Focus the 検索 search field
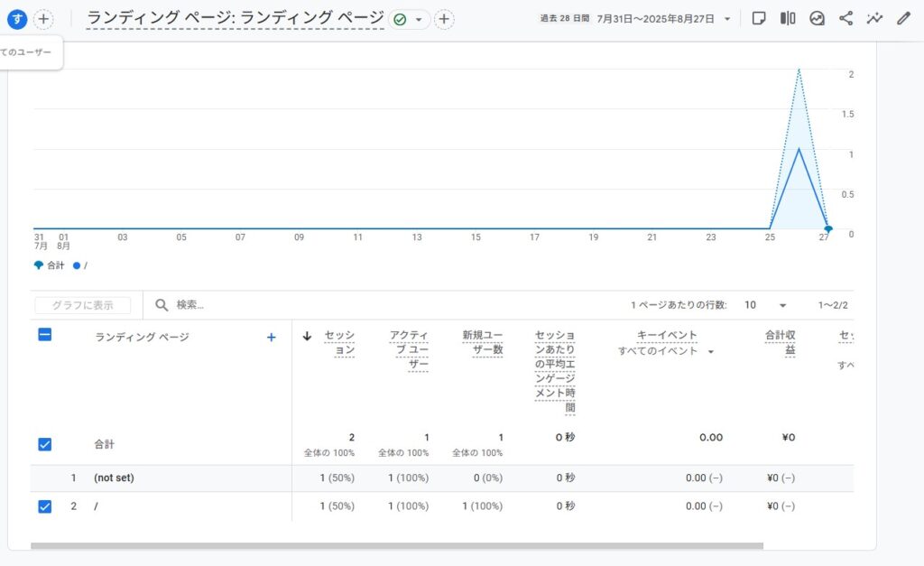The height and width of the screenshot is (566, 924). tap(189, 305)
